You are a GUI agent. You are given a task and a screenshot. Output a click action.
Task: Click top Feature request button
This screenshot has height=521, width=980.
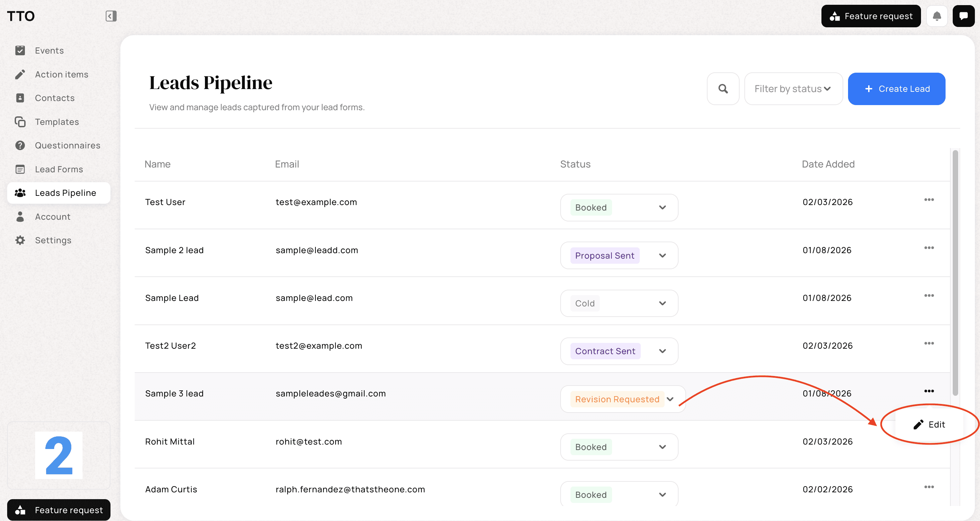(871, 16)
